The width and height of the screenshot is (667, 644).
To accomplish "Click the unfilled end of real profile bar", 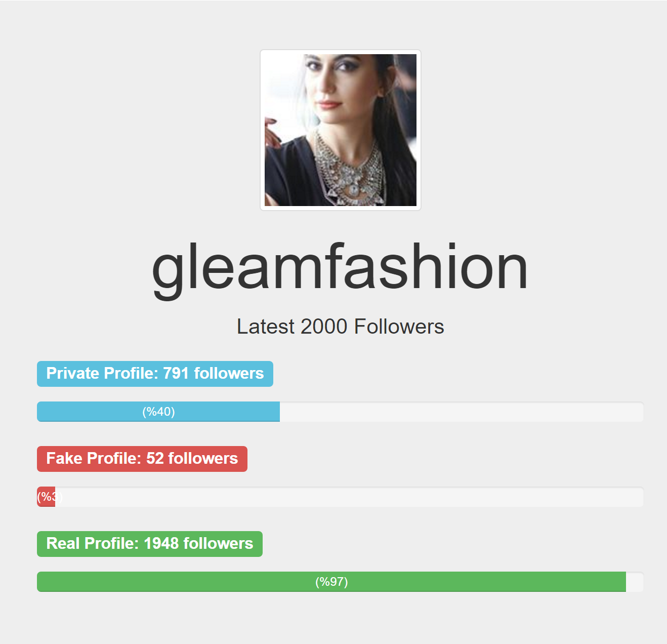I will (x=635, y=582).
